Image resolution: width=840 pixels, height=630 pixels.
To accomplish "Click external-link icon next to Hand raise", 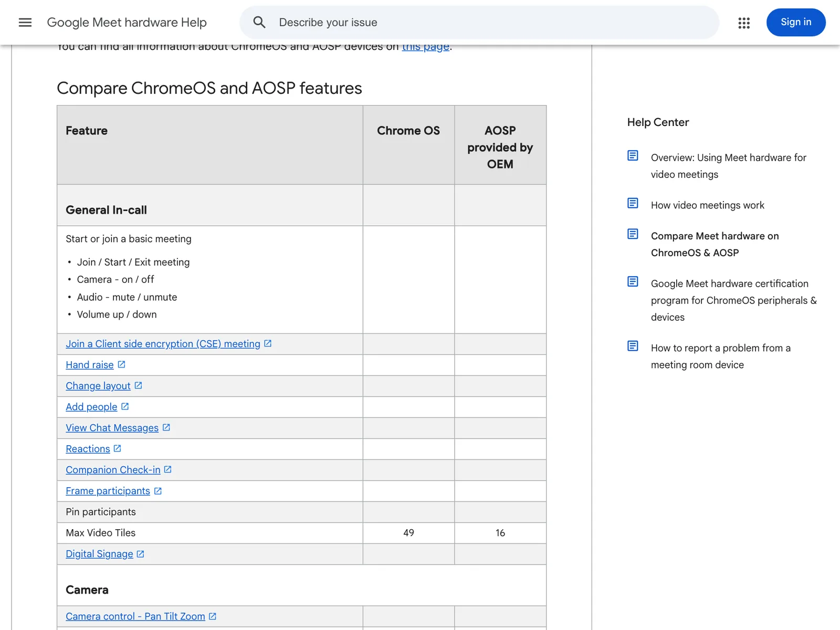I will pyautogui.click(x=121, y=364).
